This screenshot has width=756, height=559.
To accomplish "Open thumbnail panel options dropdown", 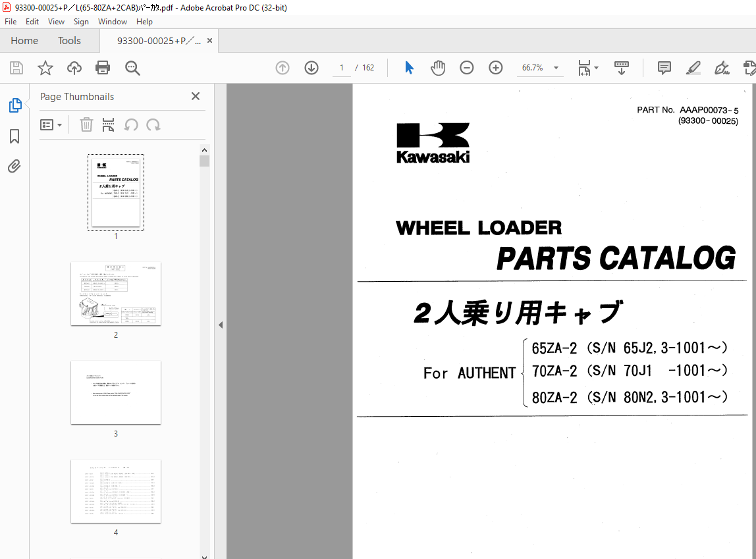I will pyautogui.click(x=51, y=125).
